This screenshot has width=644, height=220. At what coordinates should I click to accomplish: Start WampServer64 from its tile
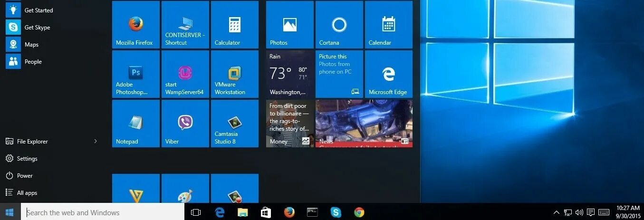click(x=185, y=74)
